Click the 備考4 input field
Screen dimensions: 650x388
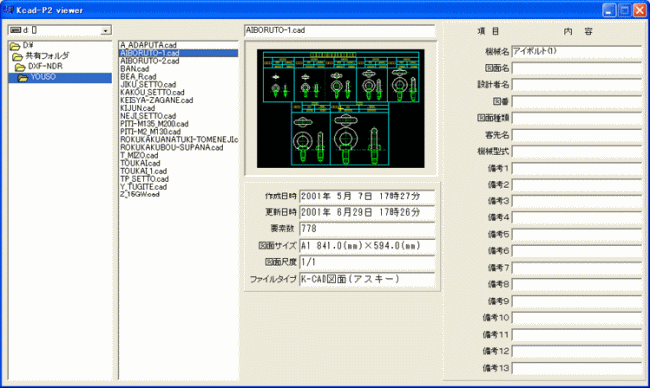[x=577, y=218]
